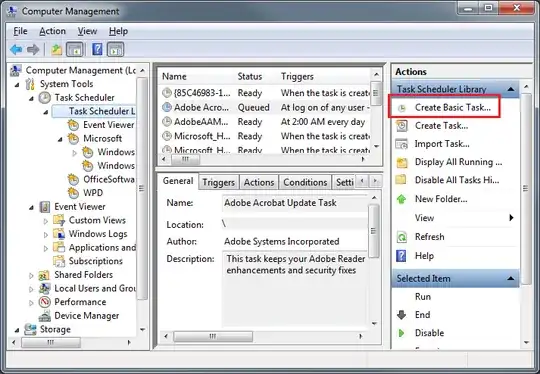Toggle the Show/Hide Action Pane icon
Screen dimensions: 540x374
[115, 50]
